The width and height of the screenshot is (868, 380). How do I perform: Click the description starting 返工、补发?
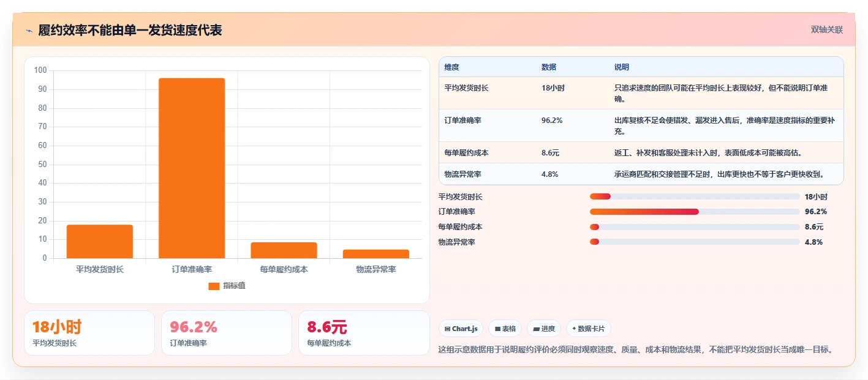tap(708, 153)
